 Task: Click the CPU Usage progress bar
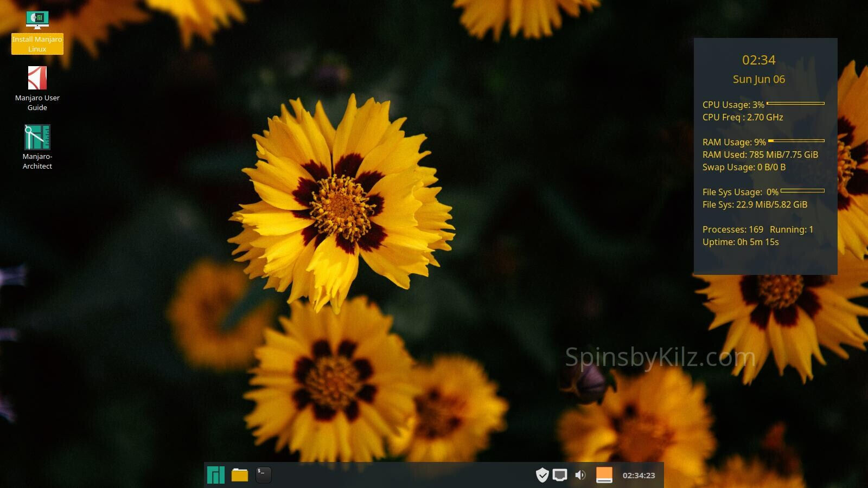point(795,103)
